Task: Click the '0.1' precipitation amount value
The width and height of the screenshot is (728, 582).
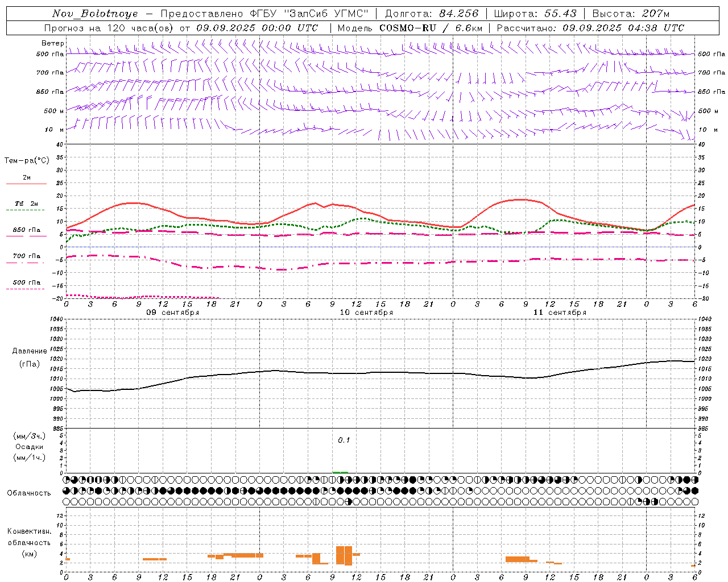Action: click(344, 440)
